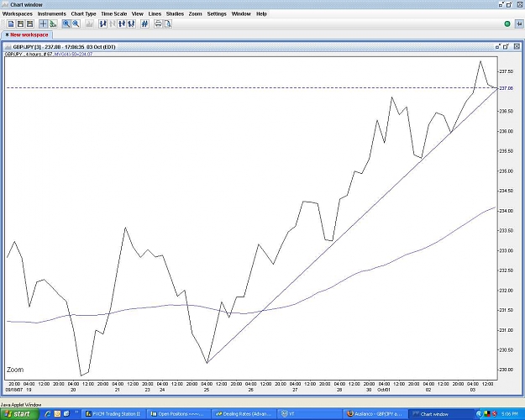Switch to VT taskbar item
Screen dimensions: 525x420
point(310,414)
